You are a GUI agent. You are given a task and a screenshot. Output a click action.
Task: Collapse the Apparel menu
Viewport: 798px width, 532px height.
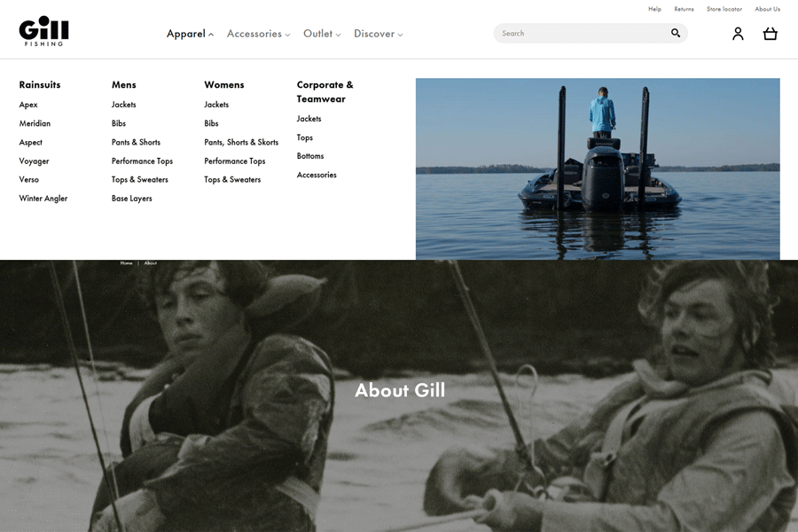191,34
